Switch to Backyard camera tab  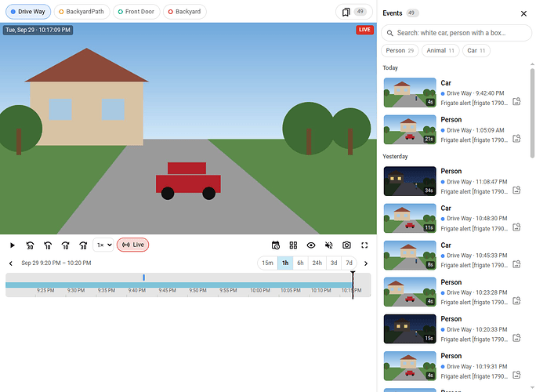[185, 12]
